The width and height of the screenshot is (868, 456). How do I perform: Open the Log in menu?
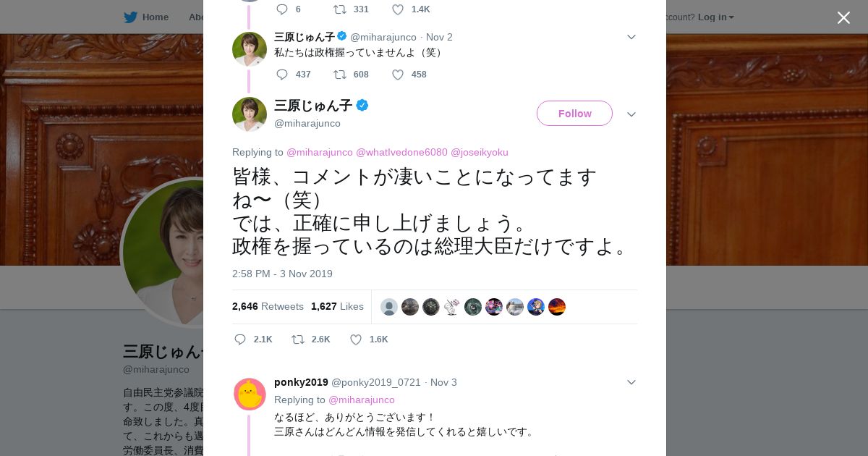(x=715, y=17)
